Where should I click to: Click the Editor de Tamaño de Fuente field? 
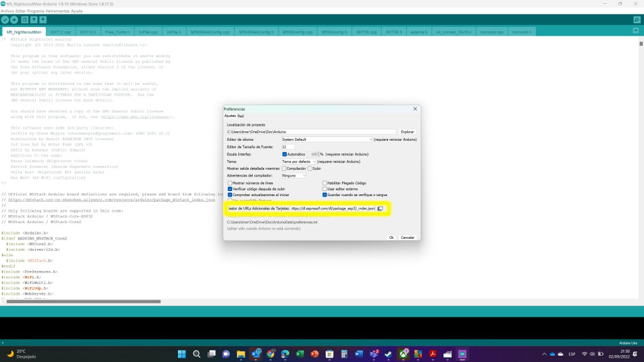tap(288, 146)
